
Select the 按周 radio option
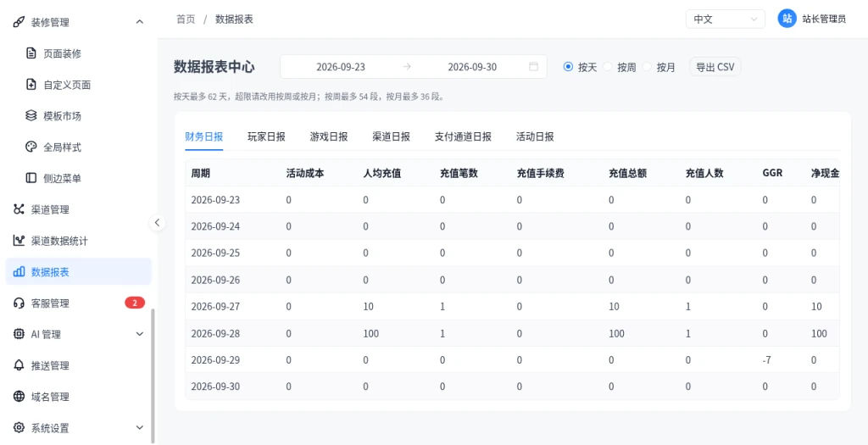pyautogui.click(x=607, y=67)
